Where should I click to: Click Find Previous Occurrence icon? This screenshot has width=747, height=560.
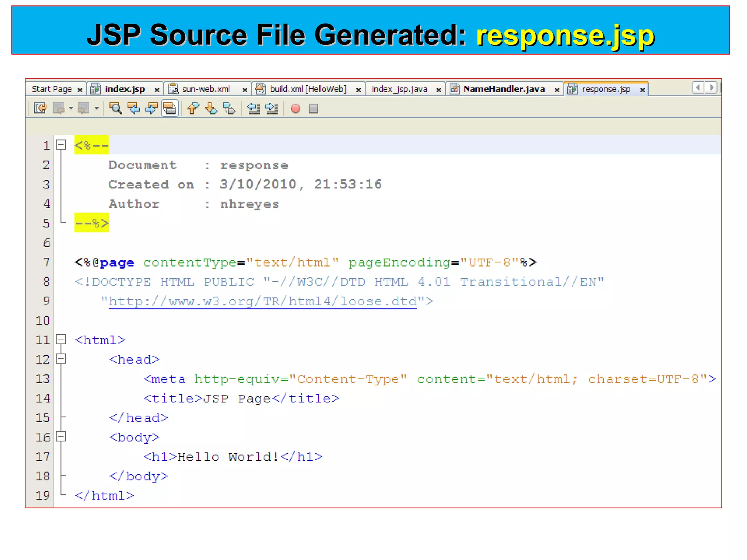click(134, 108)
